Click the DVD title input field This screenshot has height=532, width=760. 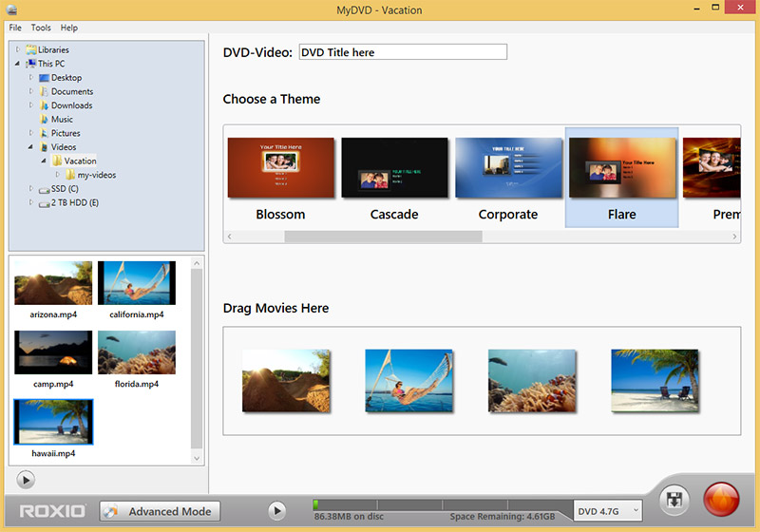click(403, 52)
